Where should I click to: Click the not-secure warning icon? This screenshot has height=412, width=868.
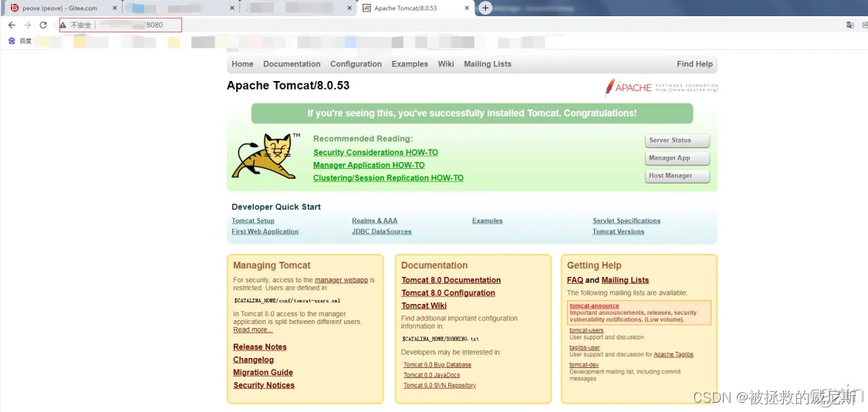pyautogui.click(x=63, y=25)
